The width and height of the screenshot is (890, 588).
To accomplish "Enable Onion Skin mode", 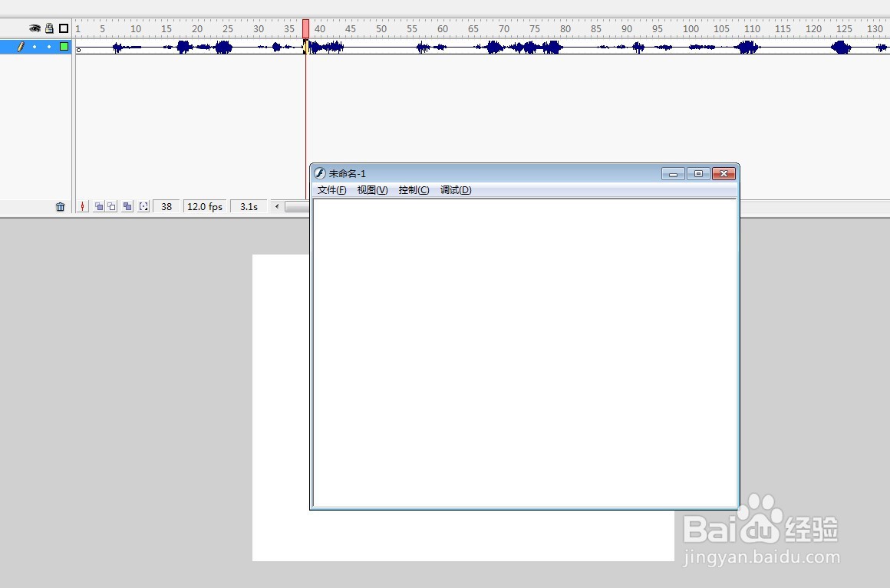I will pos(99,207).
